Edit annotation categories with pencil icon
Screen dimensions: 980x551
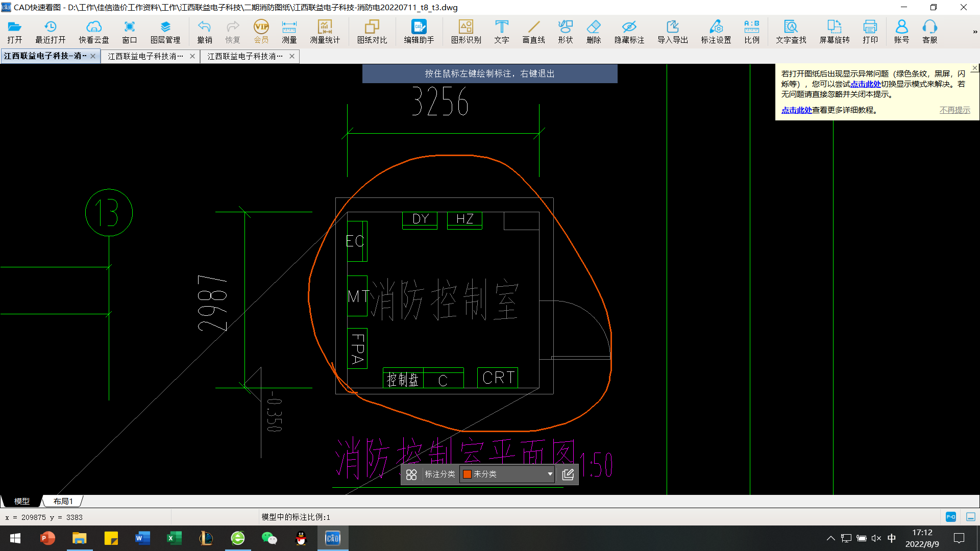[568, 474]
